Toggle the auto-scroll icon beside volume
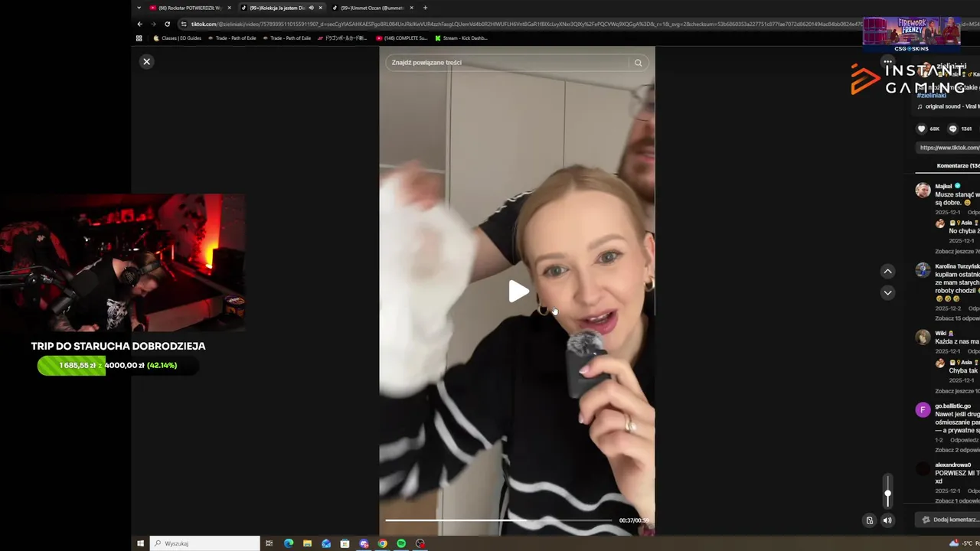 (x=869, y=520)
